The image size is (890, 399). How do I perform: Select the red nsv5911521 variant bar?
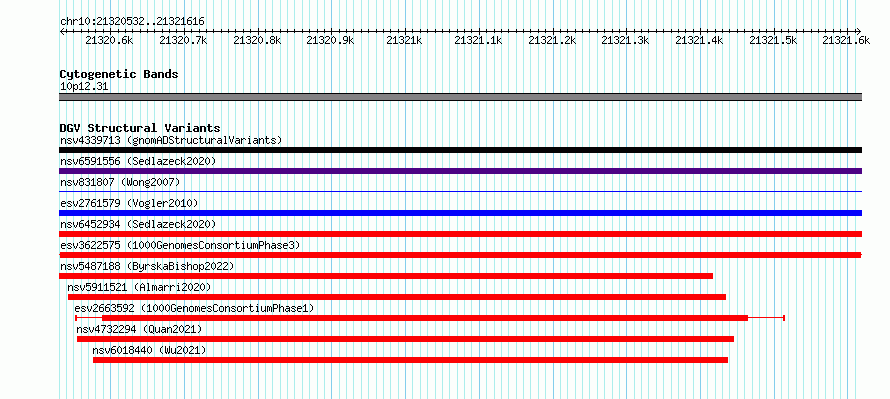397,297
